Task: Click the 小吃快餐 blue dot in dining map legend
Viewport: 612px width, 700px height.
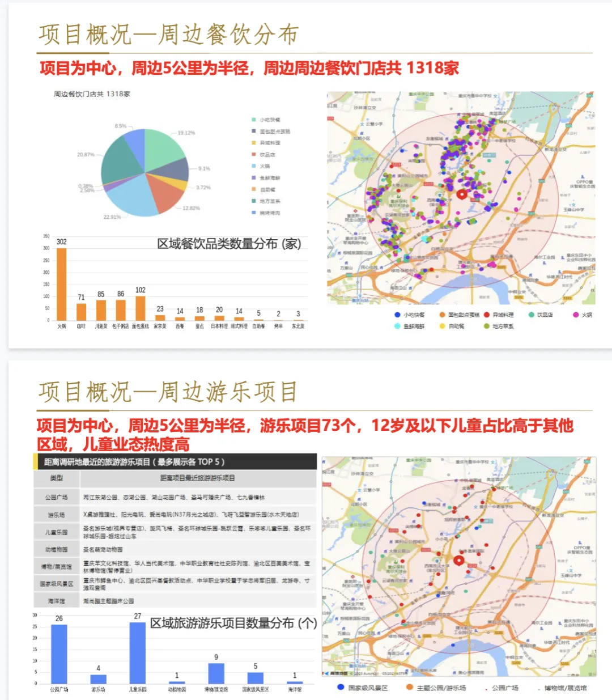Action: (x=397, y=315)
